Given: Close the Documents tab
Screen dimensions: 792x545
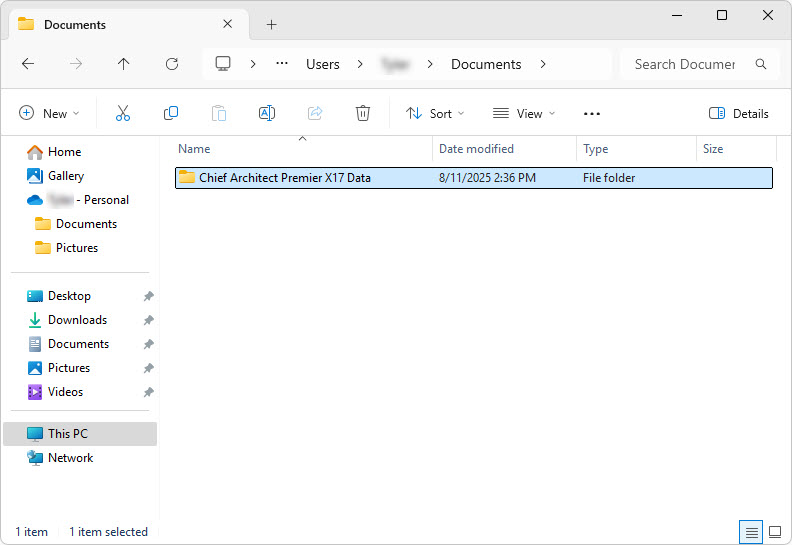Looking at the screenshot, I should pyautogui.click(x=228, y=24).
